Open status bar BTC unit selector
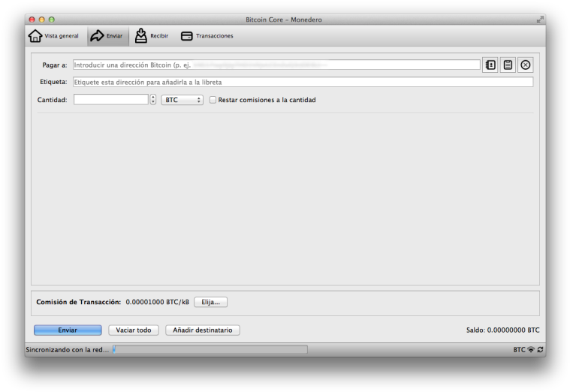 (x=519, y=350)
